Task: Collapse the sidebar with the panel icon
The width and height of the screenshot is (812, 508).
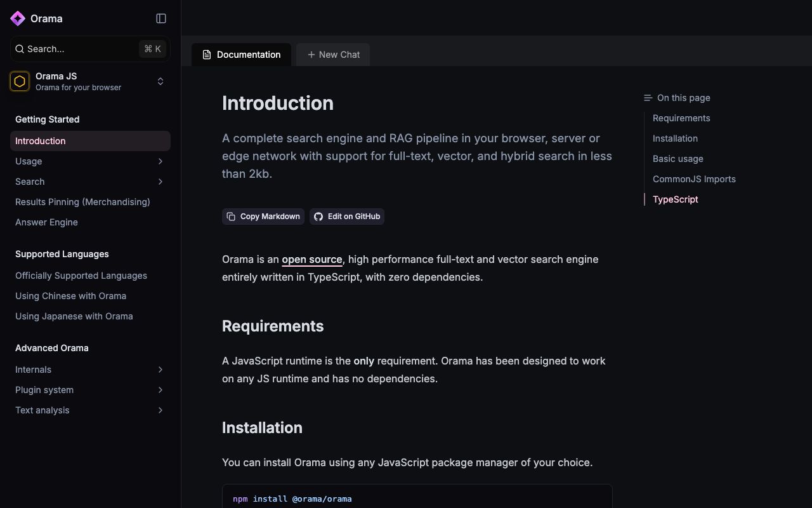Action: (161, 18)
